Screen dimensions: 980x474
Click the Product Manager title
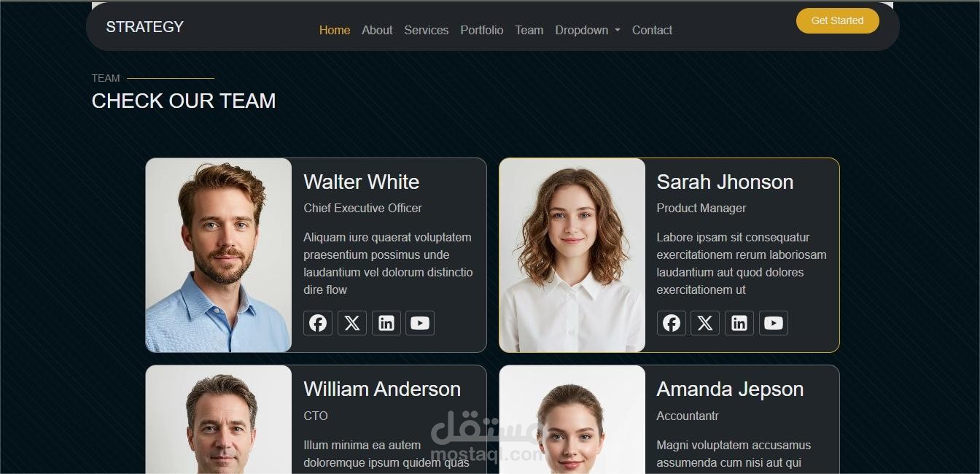[701, 209]
